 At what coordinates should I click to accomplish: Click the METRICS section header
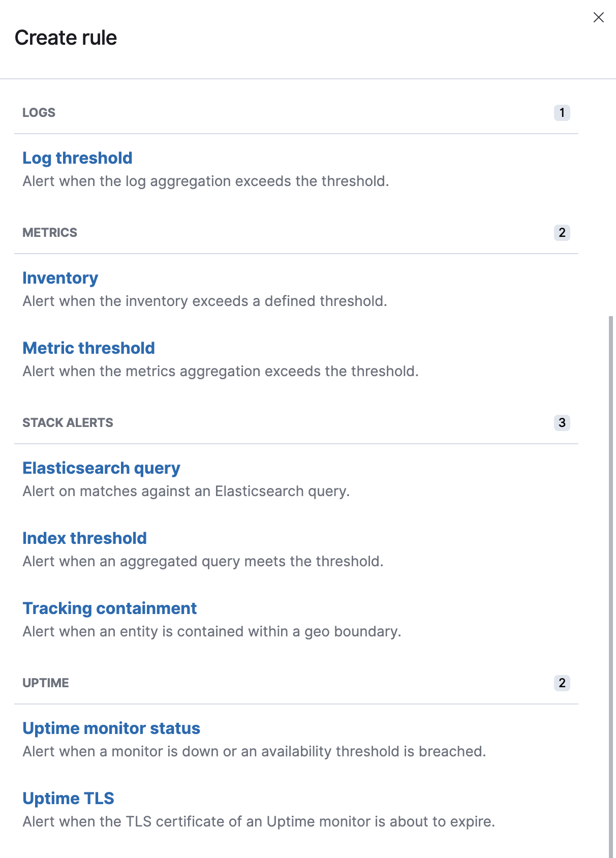[x=50, y=233]
